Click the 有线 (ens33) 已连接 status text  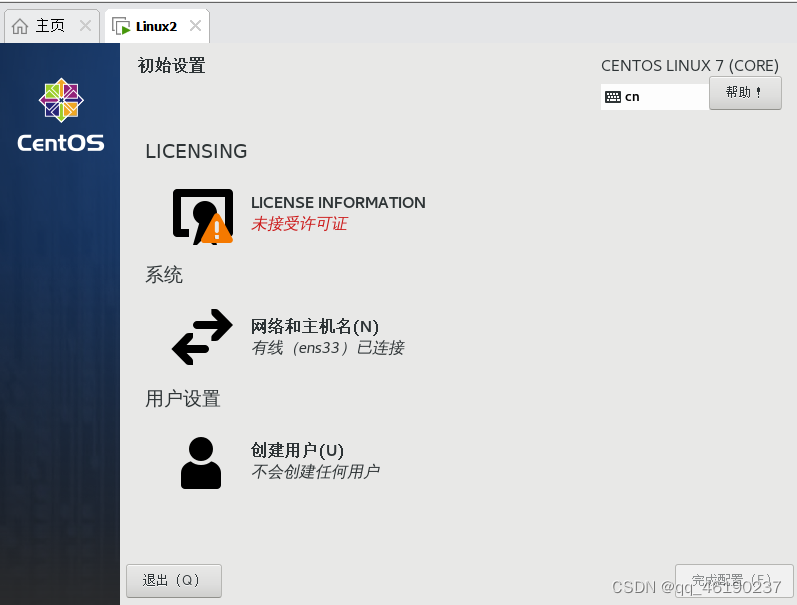pos(328,348)
